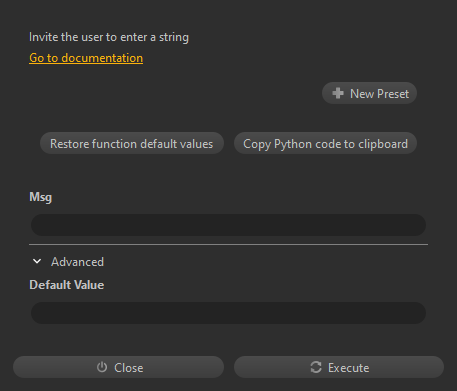Click the refresh arrows icon on Execute
Screen dimensions: 457x391
point(316,367)
